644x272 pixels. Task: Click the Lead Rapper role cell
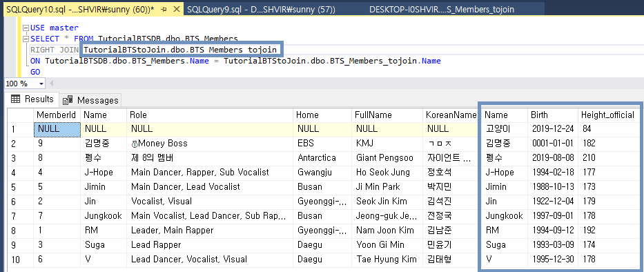[x=210, y=245]
